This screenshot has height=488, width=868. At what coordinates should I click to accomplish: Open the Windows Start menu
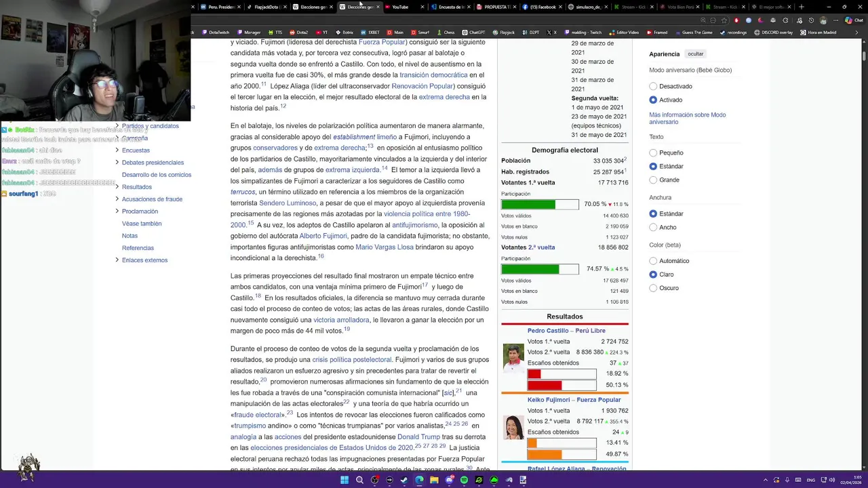344,480
